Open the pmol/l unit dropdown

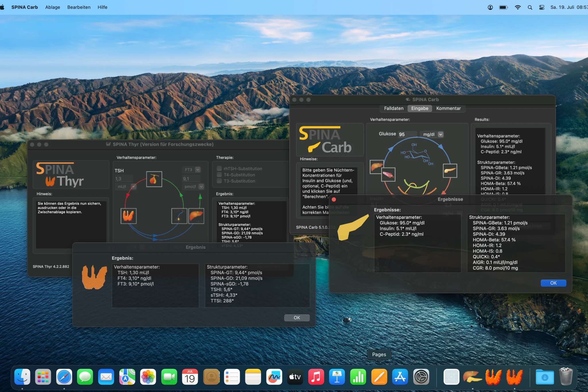[201, 187]
